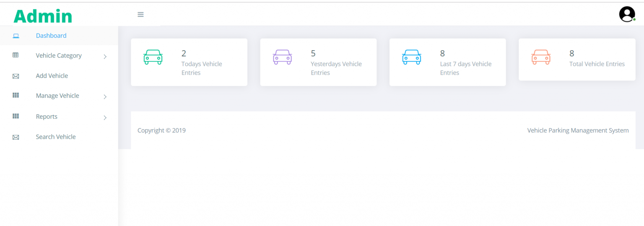This screenshot has width=644, height=226.
Task: Click the 'Last 7 days Vehicle Entries' label
Action: click(x=466, y=68)
